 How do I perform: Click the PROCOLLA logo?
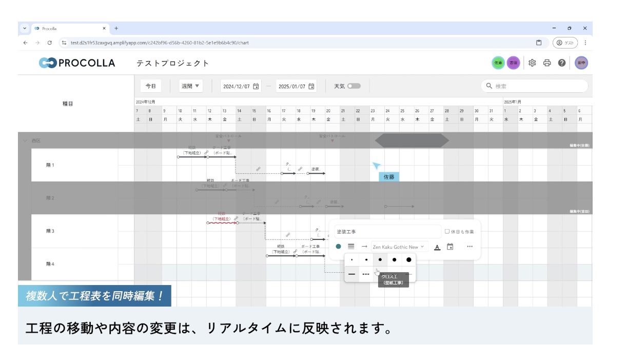pyautogui.click(x=77, y=63)
